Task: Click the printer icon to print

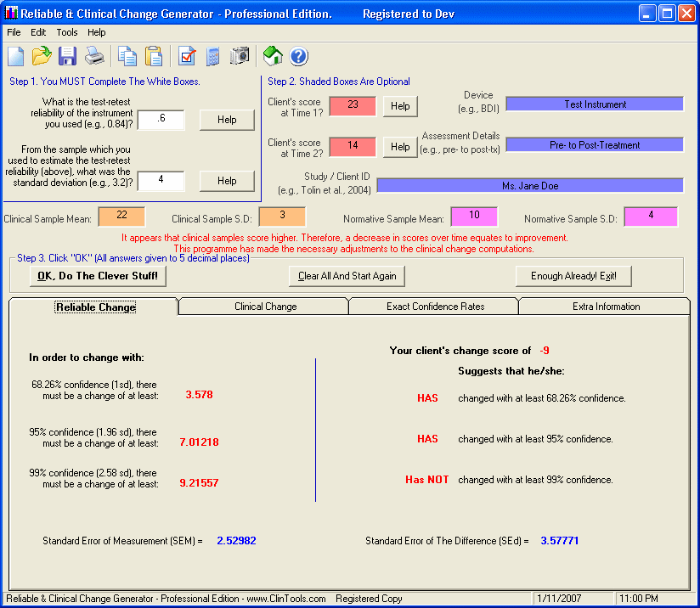Action: [94, 57]
